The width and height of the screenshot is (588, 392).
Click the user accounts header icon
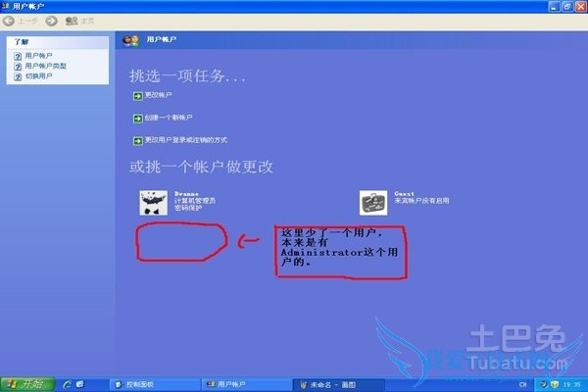(x=131, y=40)
